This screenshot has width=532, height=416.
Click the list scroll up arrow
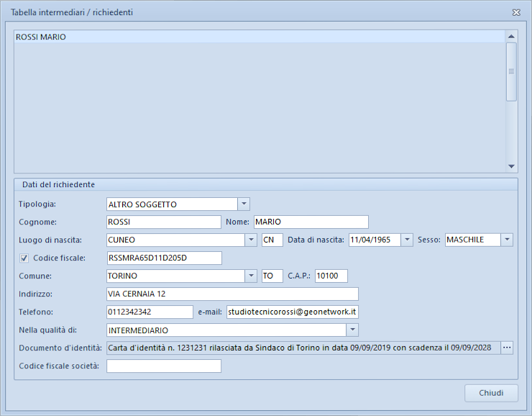[x=511, y=36]
